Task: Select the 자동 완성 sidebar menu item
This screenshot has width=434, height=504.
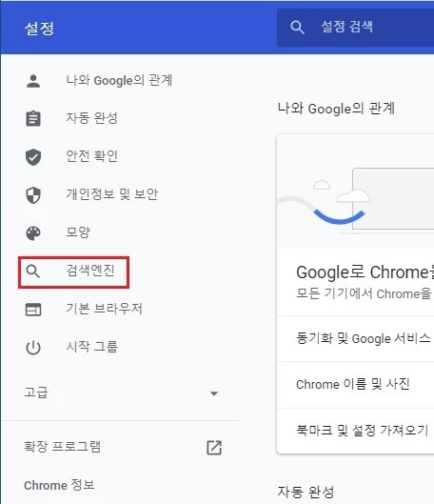Action: [91, 118]
